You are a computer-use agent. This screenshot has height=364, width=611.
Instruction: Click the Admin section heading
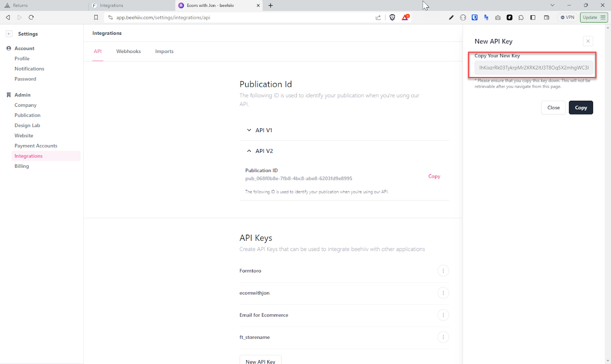[x=23, y=95]
